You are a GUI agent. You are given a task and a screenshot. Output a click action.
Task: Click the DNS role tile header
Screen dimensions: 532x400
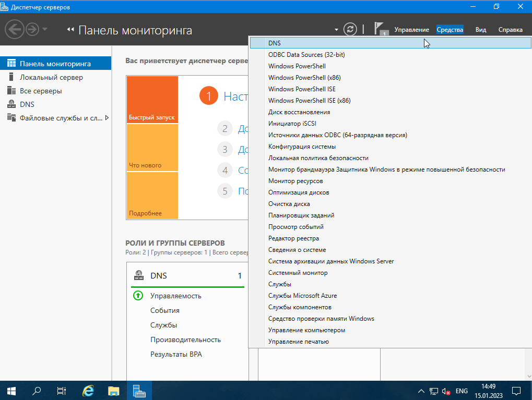pos(187,275)
